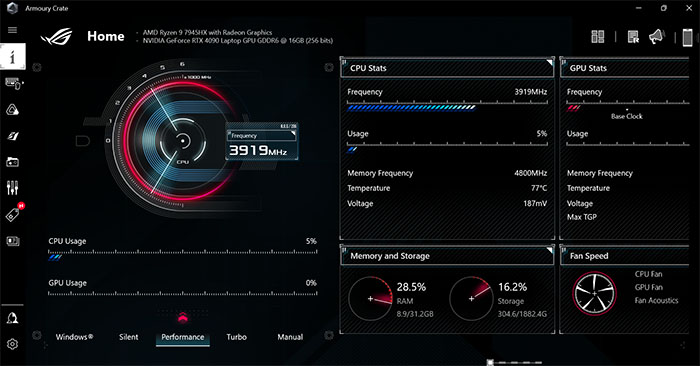
Task: Expand the gauge Frequency box corner triangle
Action: tap(293, 133)
